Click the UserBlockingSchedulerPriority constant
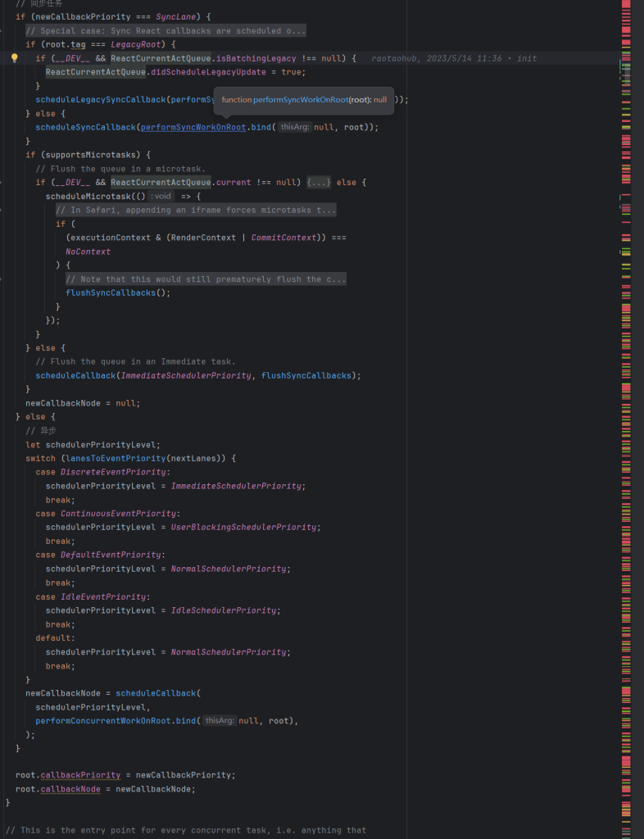This screenshot has height=839, width=644. click(243, 528)
